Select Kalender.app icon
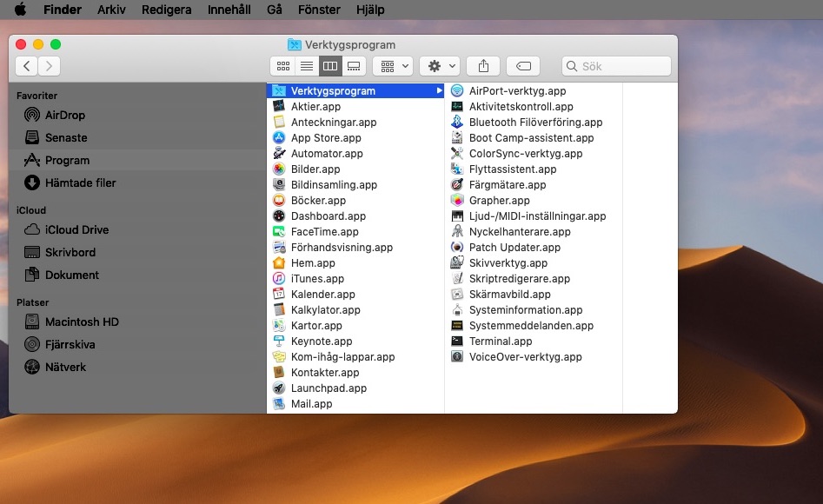The width and height of the screenshot is (823, 504). (x=279, y=294)
